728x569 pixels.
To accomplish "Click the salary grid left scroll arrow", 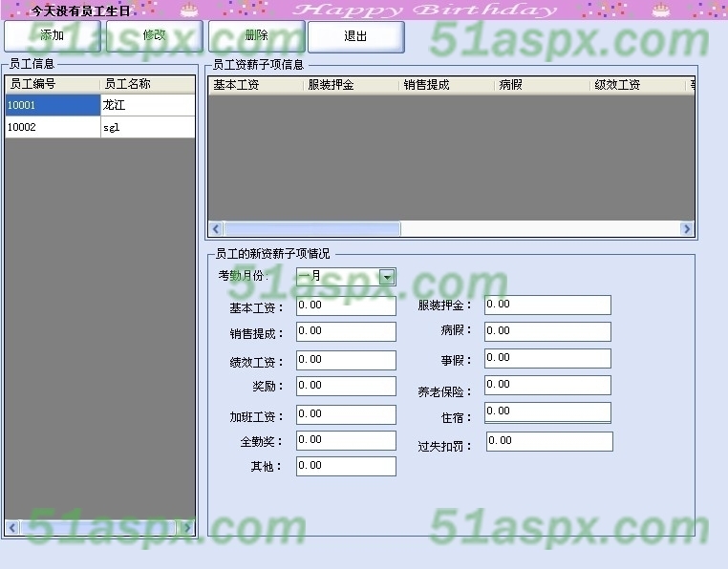I will [215, 229].
